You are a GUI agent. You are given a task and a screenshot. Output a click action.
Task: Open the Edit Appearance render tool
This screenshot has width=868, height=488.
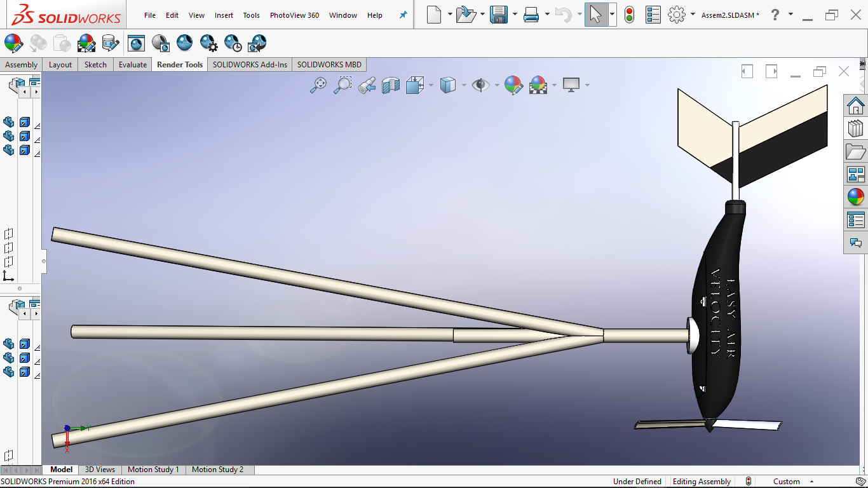pos(13,43)
